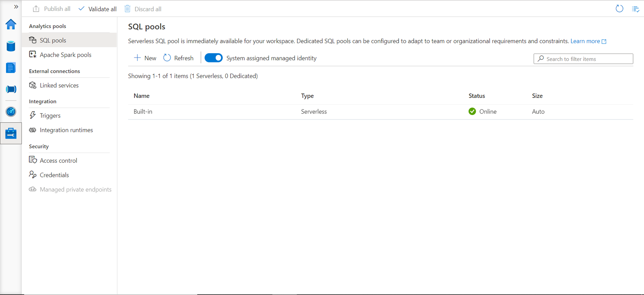
Task: Open the Data hub icon
Action: pos(11,46)
